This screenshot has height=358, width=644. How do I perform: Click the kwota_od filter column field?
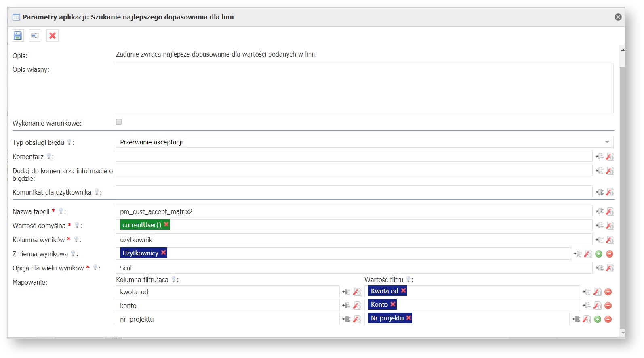tap(227, 292)
